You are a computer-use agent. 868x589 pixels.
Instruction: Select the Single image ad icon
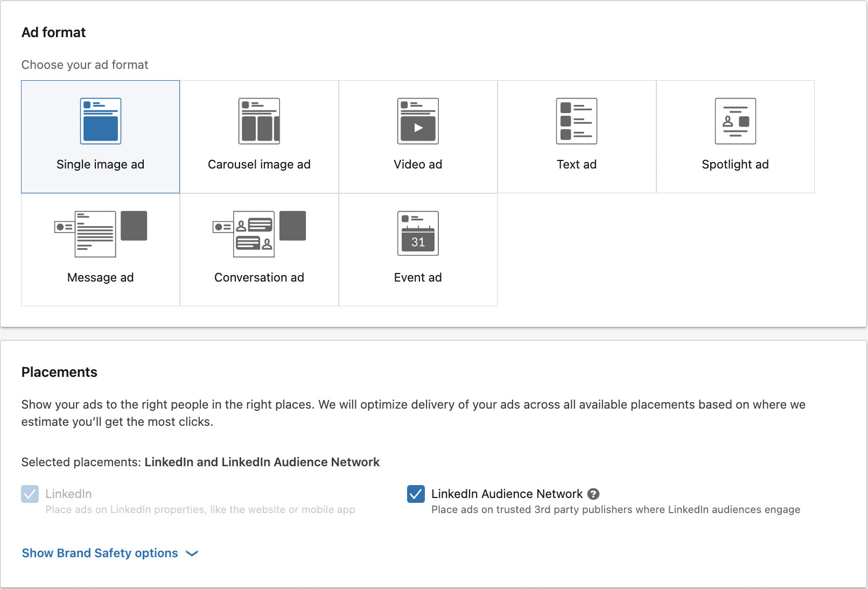(x=101, y=121)
